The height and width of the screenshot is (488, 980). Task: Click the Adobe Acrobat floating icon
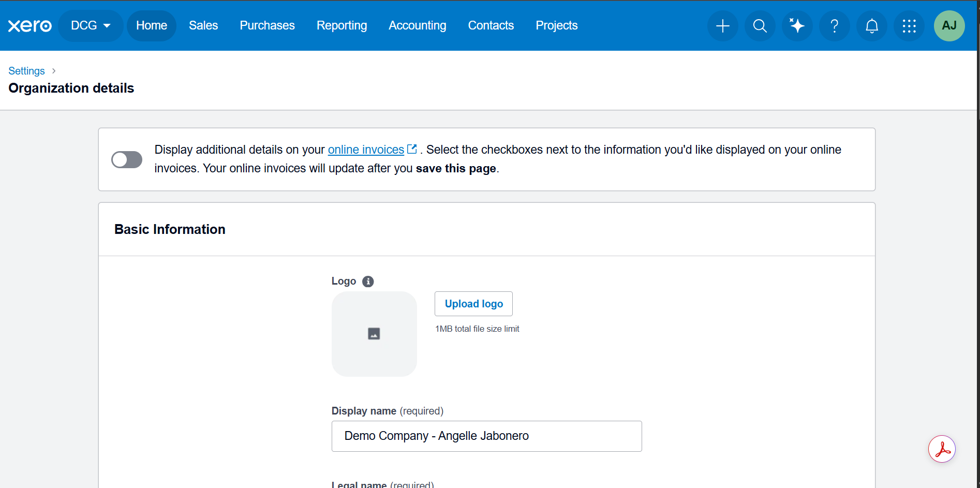point(942,449)
